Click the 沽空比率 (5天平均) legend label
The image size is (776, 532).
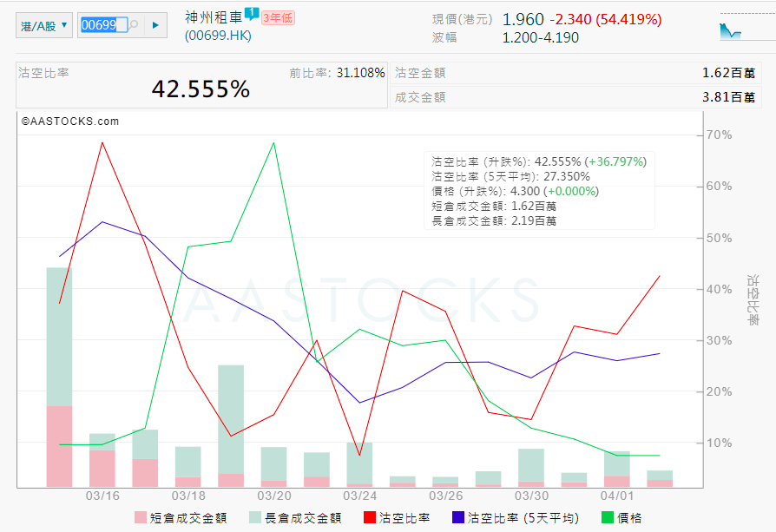(523, 518)
